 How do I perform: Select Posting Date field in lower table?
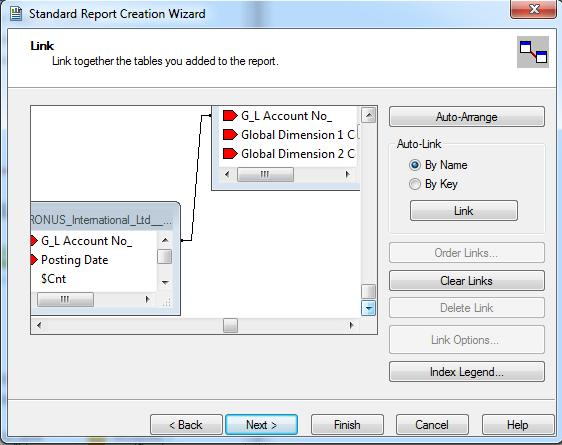click(x=75, y=260)
